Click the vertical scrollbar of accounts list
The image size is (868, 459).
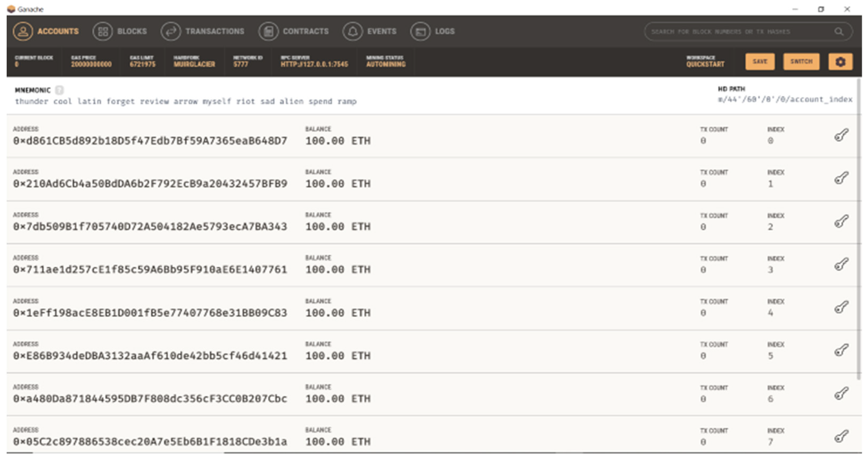tap(859, 229)
